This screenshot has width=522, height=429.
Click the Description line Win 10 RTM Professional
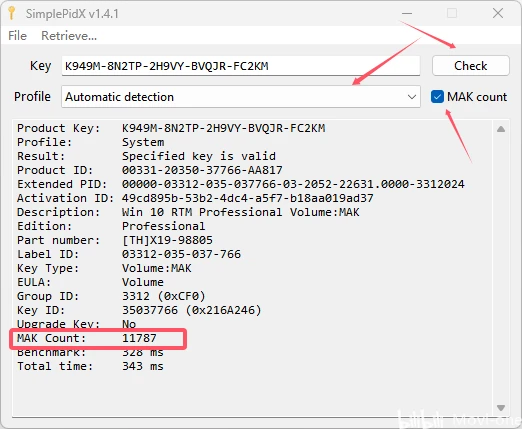click(x=188, y=212)
